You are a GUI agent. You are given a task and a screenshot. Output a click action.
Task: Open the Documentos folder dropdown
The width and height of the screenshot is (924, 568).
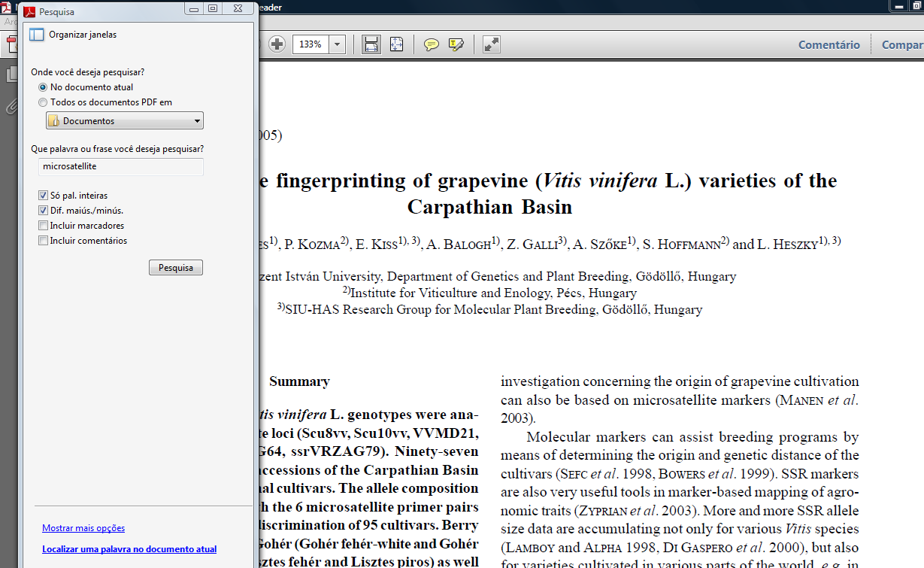(124, 121)
